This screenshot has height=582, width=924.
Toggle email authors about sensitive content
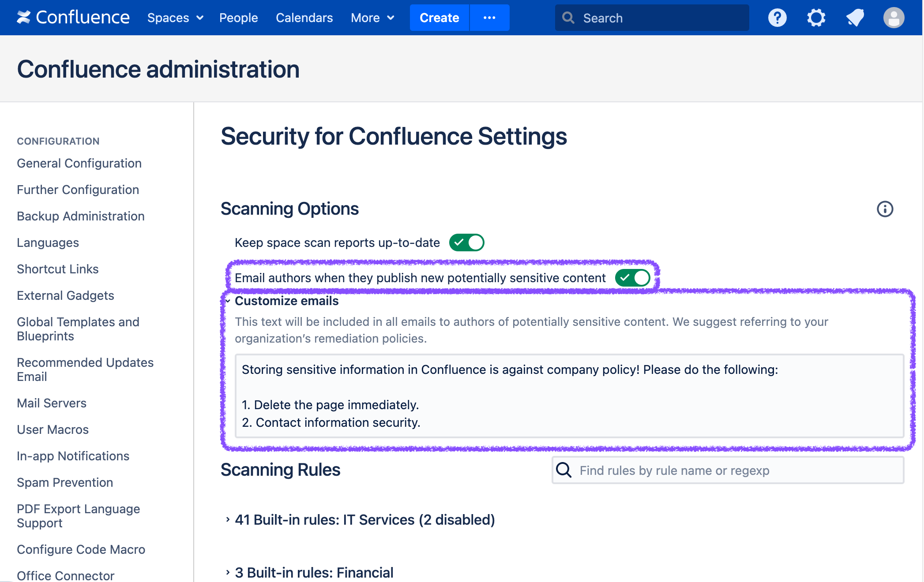coord(633,278)
